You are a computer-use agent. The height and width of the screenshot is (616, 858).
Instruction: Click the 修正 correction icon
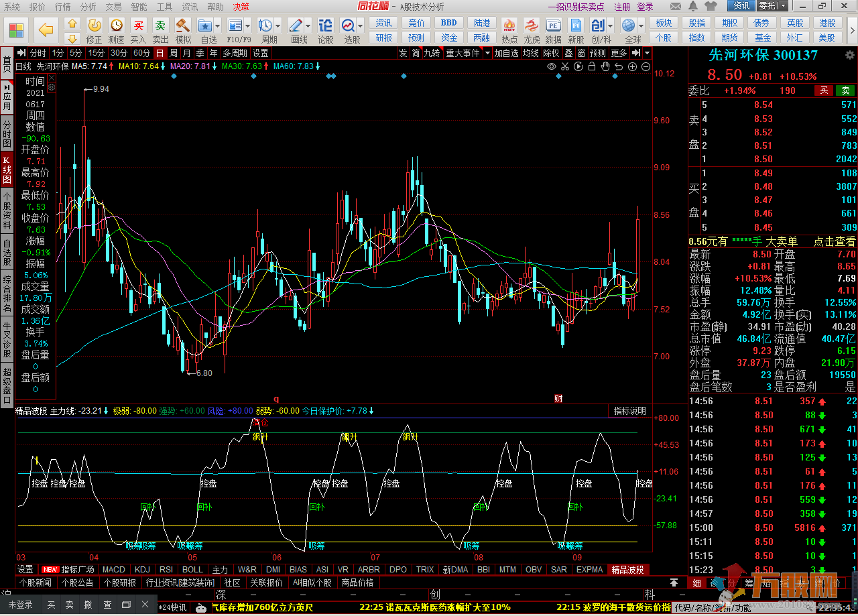click(95, 25)
